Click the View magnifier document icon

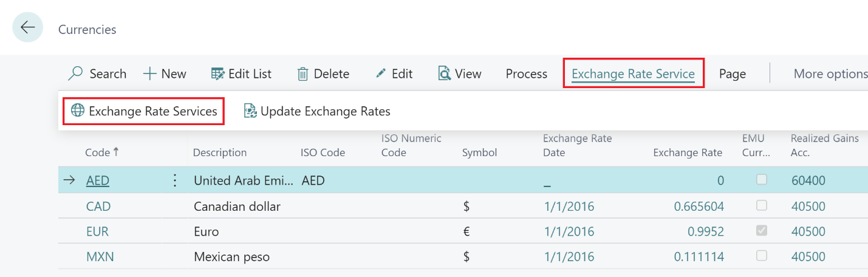445,74
